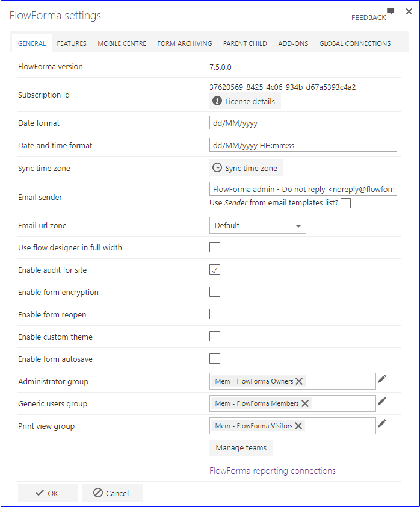The width and height of the screenshot is (420, 507).
Task: Open the Global Connections tab
Action: click(355, 43)
